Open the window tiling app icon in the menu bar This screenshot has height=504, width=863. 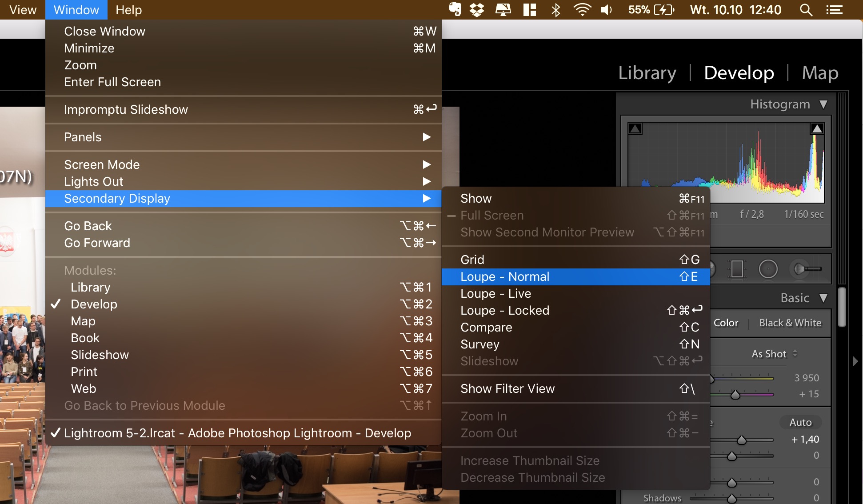coord(529,9)
